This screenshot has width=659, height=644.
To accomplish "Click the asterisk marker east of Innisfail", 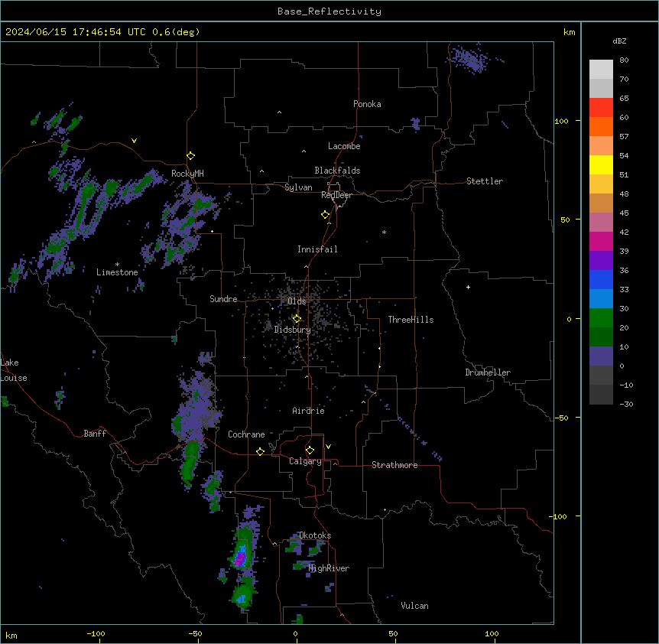I will (x=384, y=232).
